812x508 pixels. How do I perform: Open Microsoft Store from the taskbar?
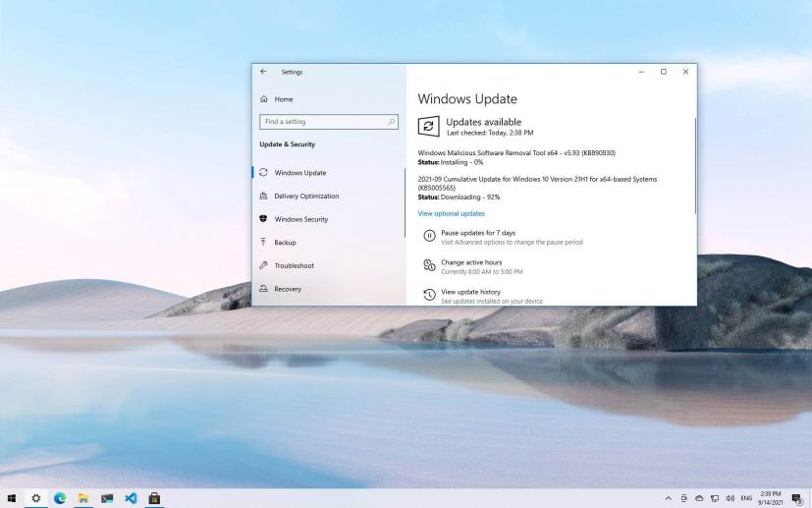coord(154,498)
